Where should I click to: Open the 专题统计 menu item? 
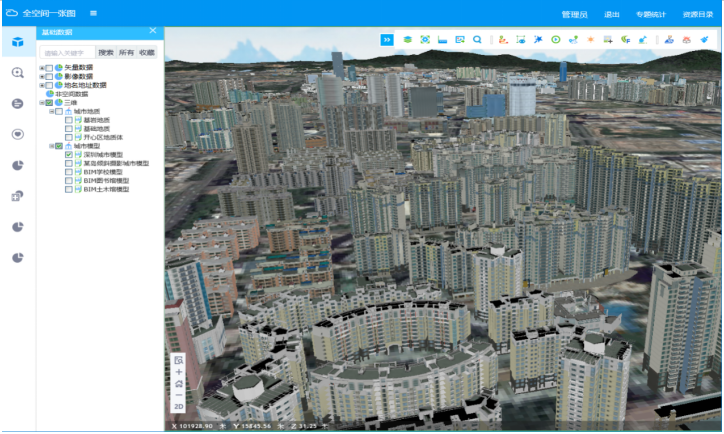[x=651, y=14]
